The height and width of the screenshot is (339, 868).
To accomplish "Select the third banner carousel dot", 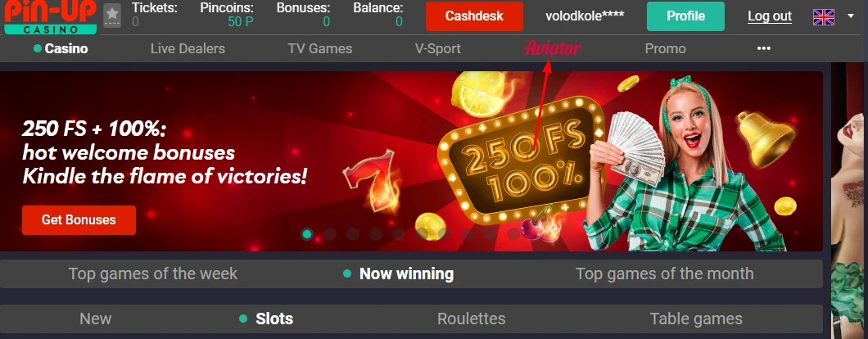I will pyautogui.click(x=353, y=233).
